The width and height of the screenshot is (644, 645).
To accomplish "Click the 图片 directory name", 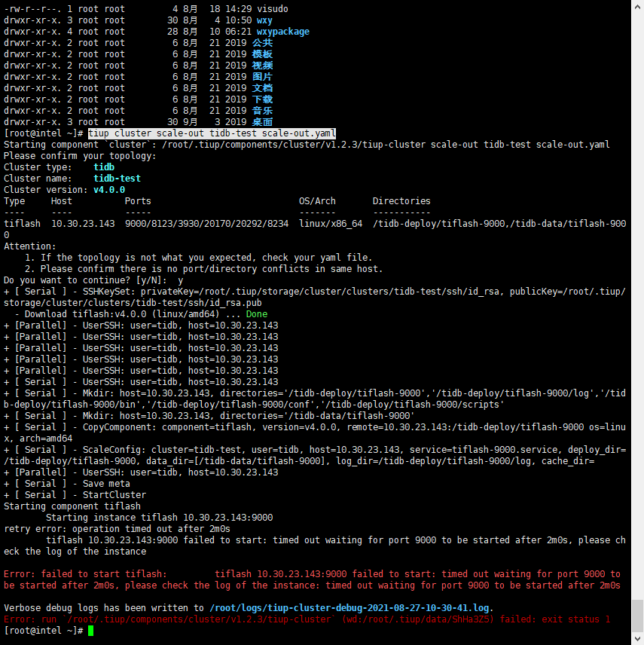I will 262,77.
